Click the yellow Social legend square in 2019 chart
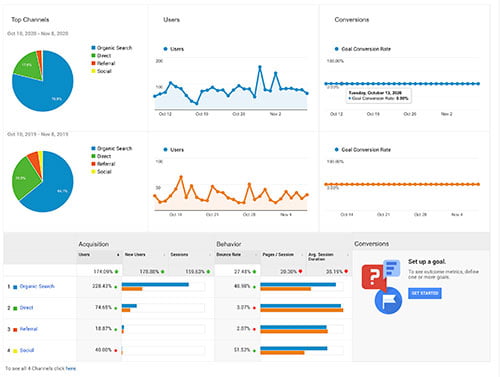500x377 pixels. tap(93, 171)
